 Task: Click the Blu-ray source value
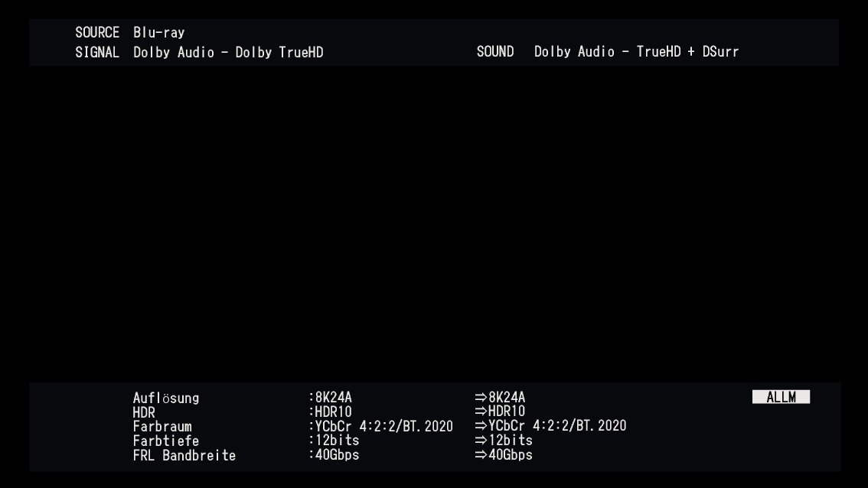[x=159, y=33]
